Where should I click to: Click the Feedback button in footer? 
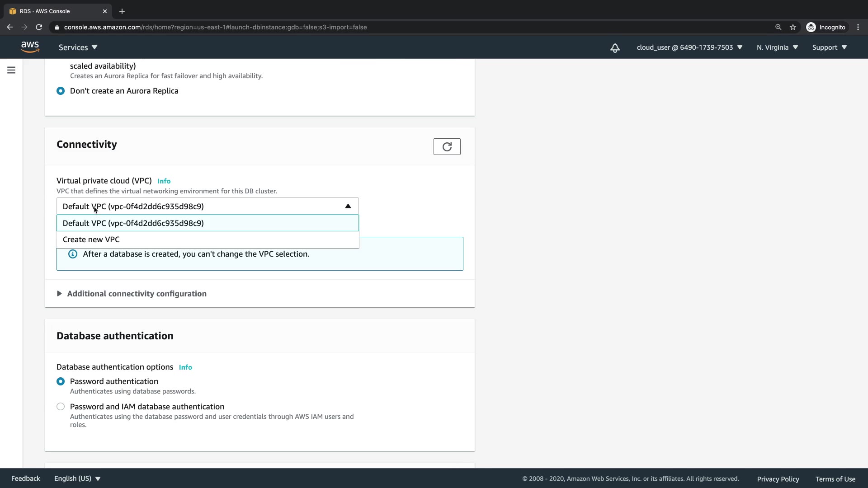(x=26, y=479)
